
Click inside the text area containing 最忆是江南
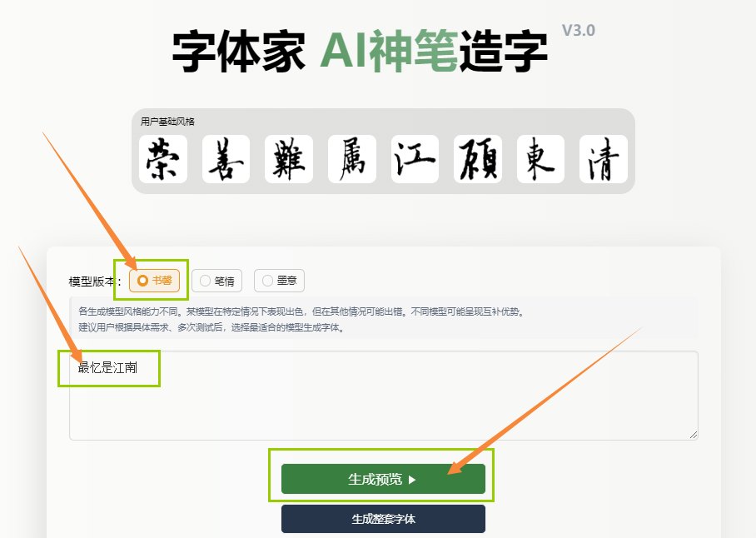tap(383, 396)
